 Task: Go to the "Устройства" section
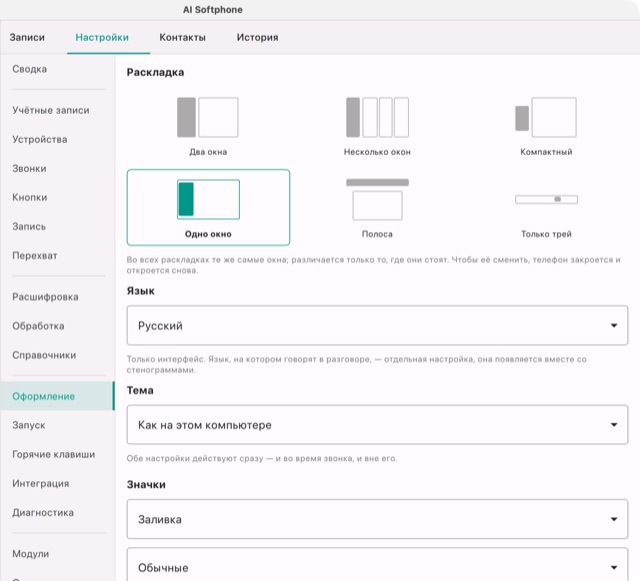(x=58, y=139)
